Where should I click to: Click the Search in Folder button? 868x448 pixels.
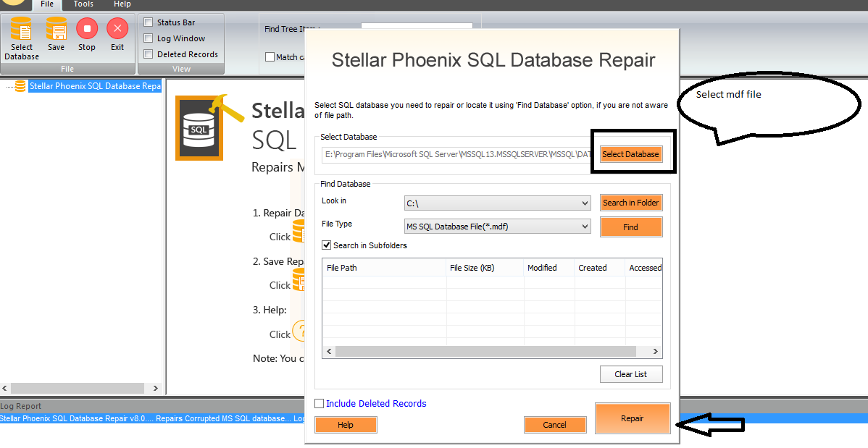click(x=631, y=203)
